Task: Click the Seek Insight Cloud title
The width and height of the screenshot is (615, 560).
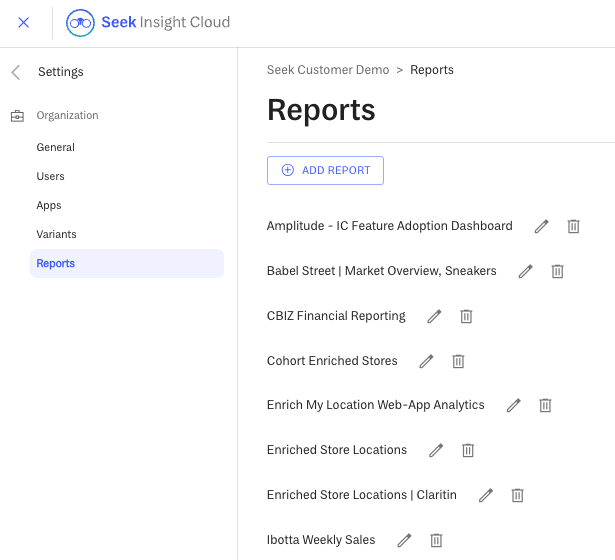Action: (x=166, y=22)
